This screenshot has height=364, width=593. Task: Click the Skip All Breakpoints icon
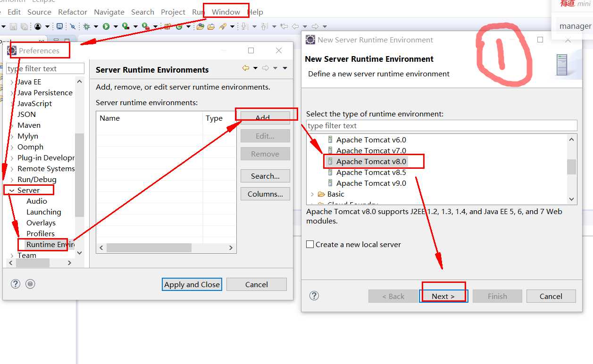click(73, 26)
